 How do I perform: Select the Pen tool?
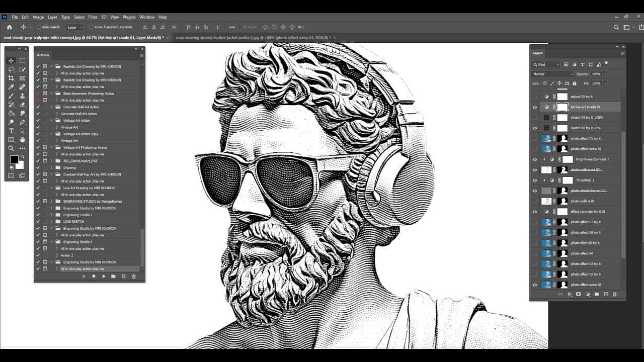pyautogui.click(x=22, y=122)
